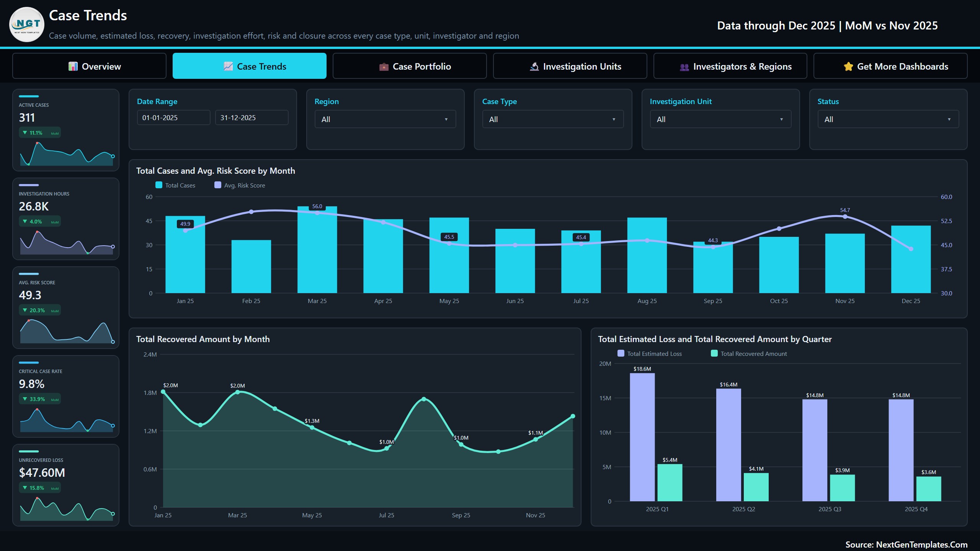
Task: Click the 2025 Q1 $18.6M estimated loss bar
Action: pos(642,437)
